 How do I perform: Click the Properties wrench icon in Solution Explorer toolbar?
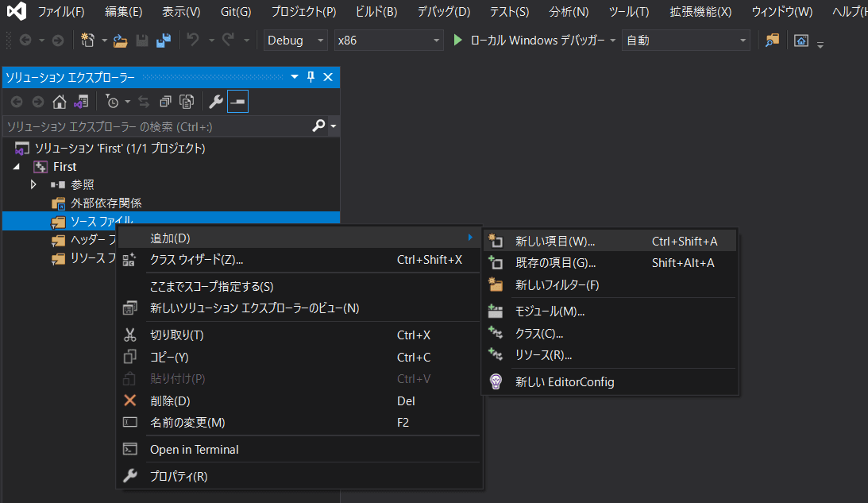(x=215, y=102)
